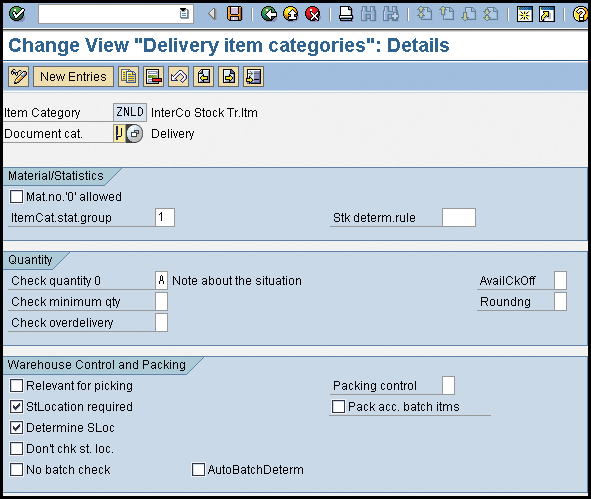Viewport: 591px width, 499px height.
Task: Go to next entry using toolbar icon
Action: click(x=229, y=77)
